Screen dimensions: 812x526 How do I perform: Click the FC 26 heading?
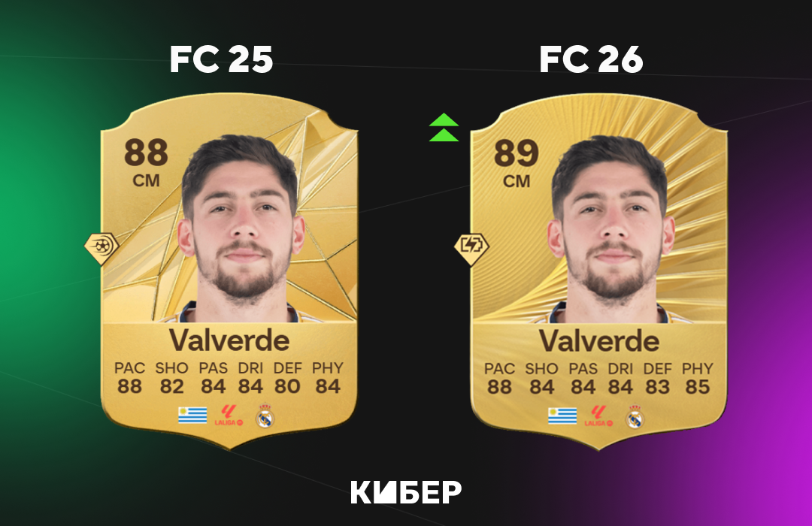pyautogui.click(x=591, y=59)
